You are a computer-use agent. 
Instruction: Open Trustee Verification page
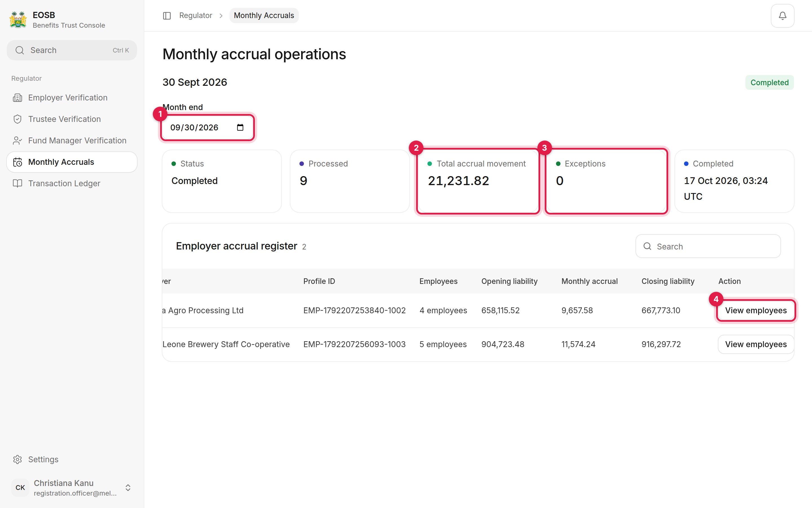coord(72,119)
